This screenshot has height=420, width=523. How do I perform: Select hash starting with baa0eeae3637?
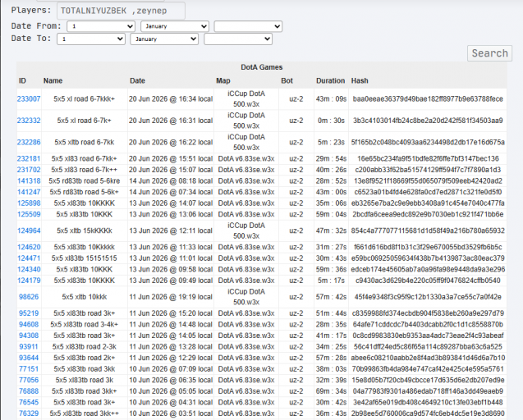(x=428, y=99)
